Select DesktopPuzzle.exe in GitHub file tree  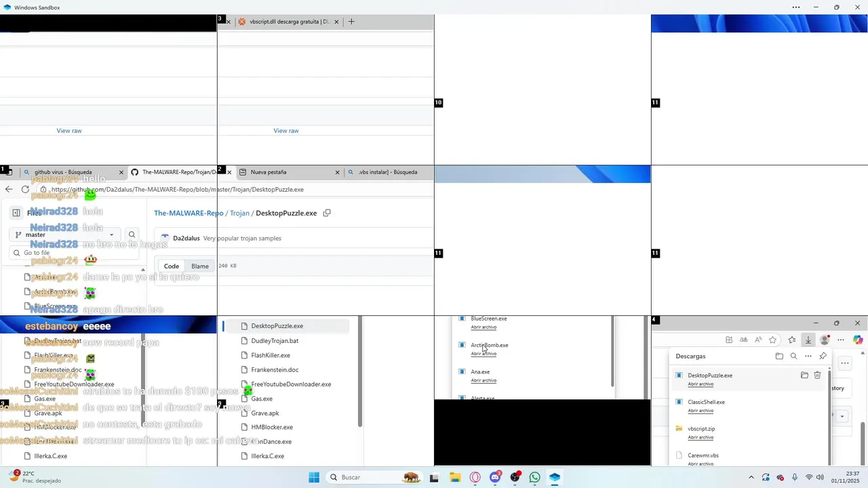click(x=285, y=326)
